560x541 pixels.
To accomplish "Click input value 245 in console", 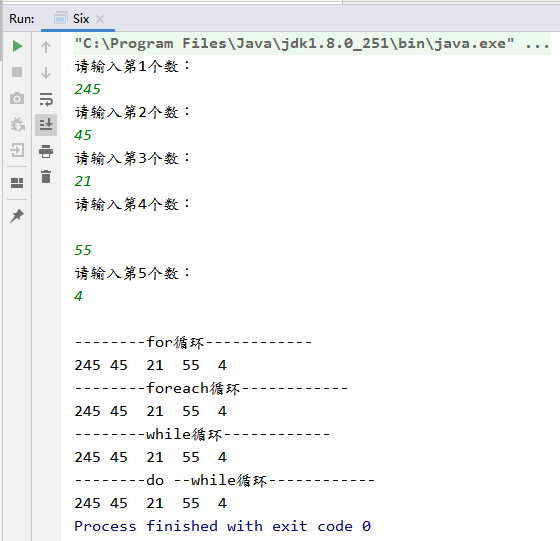I will tap(88, 89).
